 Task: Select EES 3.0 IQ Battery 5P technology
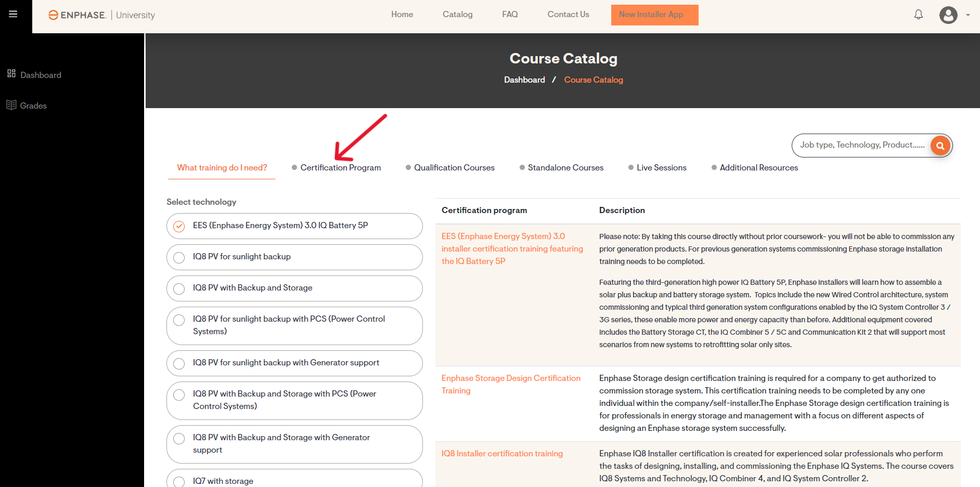(294, 226)
